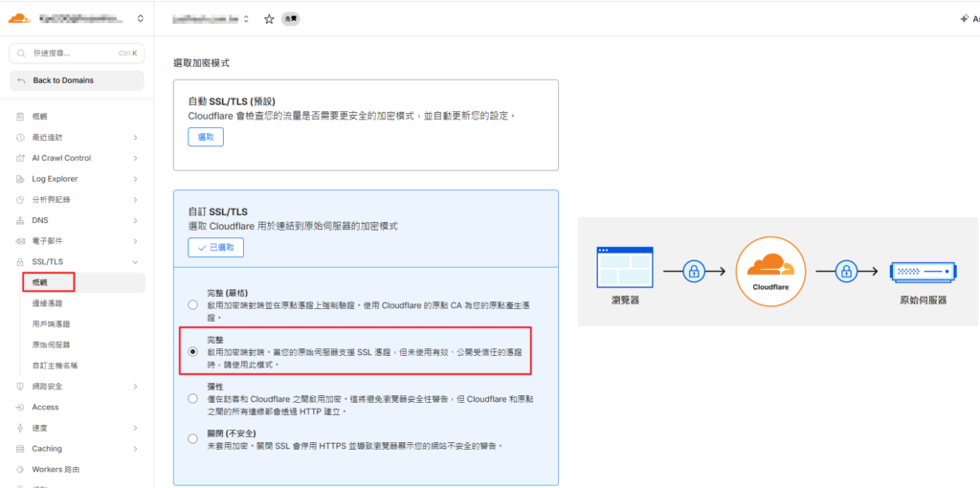The height and width of the screenshot is (488, 980).
Task: Click the back arrow icon beside Back to Domains
Action: tap(22, 80)
